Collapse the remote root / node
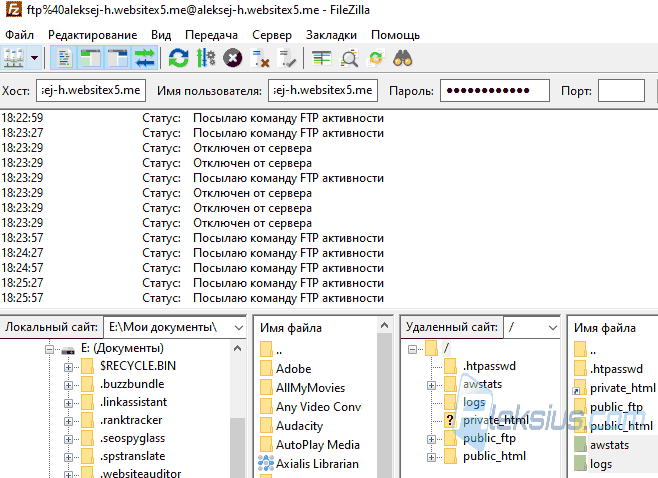This screenshot has width=658, height=478. point(413,349)
